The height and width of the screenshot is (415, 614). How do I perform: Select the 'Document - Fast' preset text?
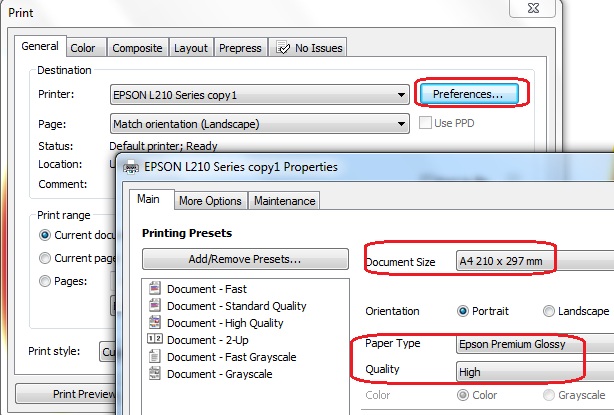tap(207, 289)
